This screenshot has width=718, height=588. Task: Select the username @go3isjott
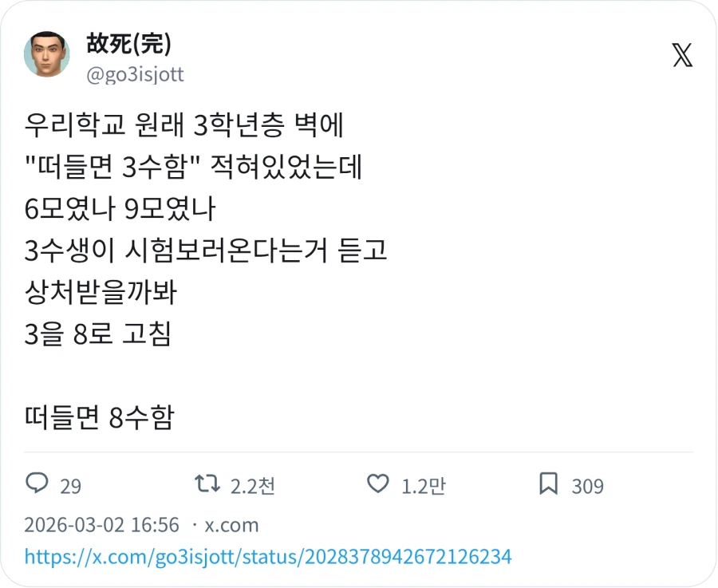pyautogui.click(x=136, y=74)
